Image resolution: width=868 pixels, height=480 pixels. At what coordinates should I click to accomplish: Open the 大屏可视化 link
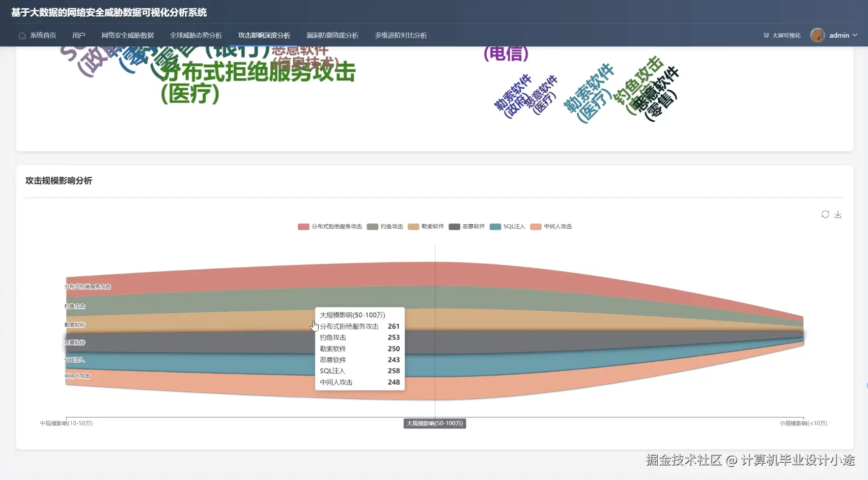click(786, 36)
